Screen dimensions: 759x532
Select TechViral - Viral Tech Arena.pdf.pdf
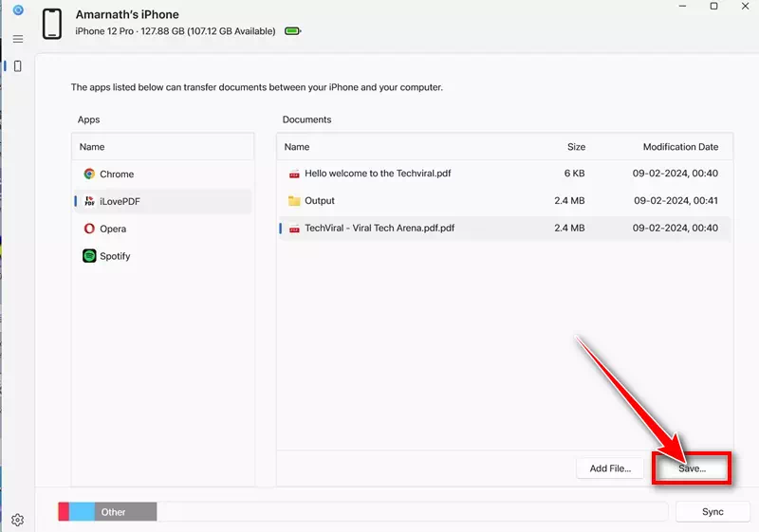505,229
